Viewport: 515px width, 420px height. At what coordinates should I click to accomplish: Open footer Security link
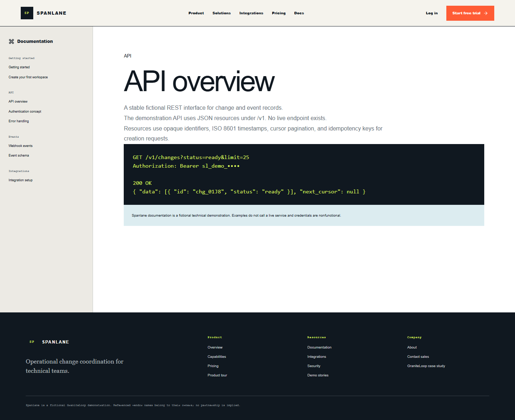point(314,366)
